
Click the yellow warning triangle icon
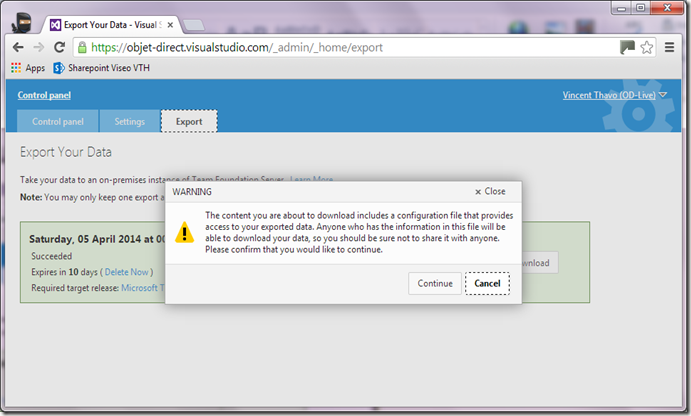point(184,232)
